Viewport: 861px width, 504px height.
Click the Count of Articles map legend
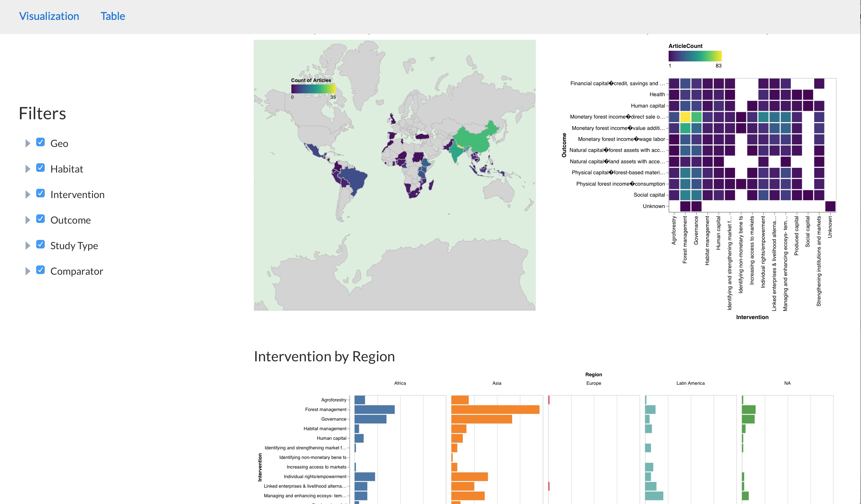[x=313, y=89]
